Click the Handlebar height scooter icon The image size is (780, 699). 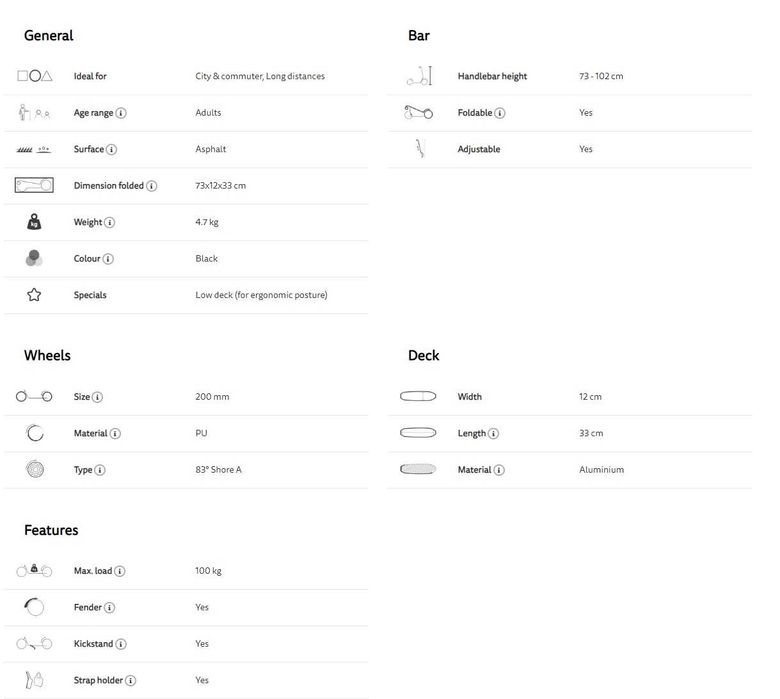(x=418, y=76)
